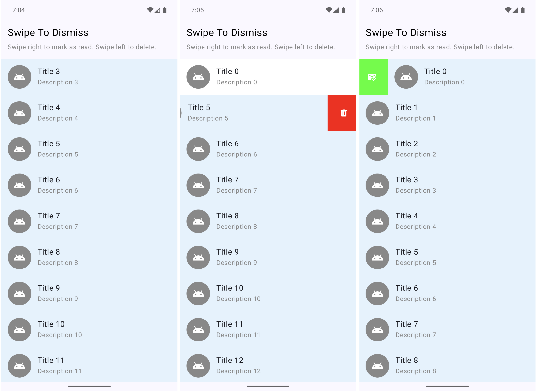
Task: Tap Title 5 in the row revealing delete
Action: click(x=199, y=108)
